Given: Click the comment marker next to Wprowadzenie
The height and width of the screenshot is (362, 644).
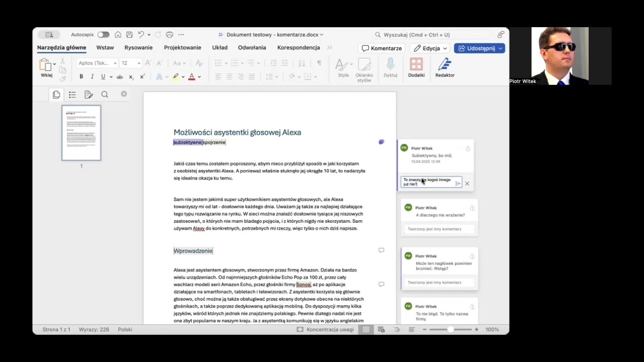Looking at the screenshot, I should pos(381,250).
